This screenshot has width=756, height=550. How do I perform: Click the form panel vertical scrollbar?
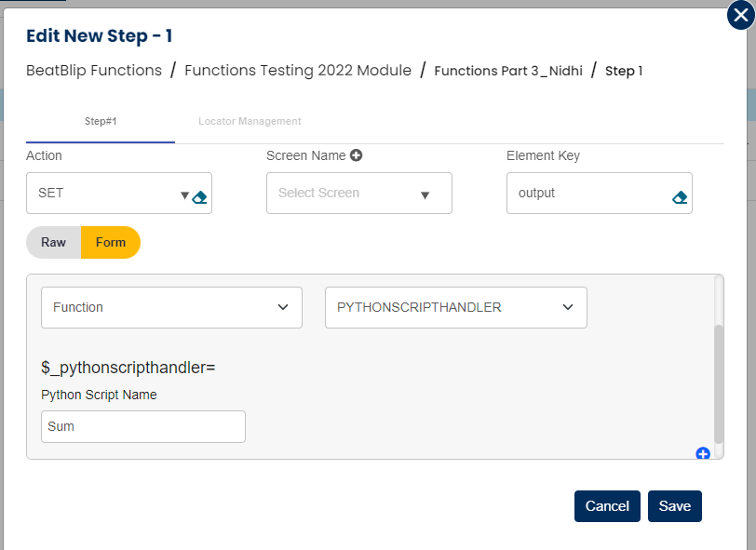pos(718,382)
